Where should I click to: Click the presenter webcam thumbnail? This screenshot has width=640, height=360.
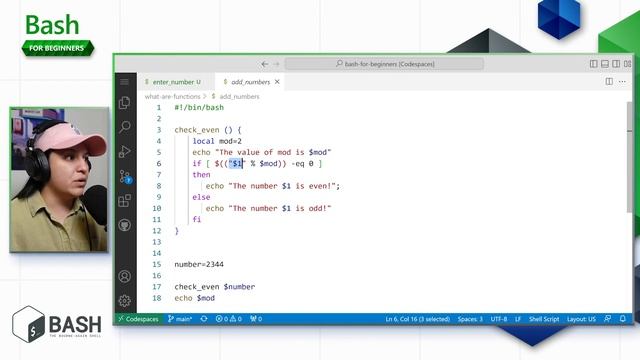[x=59, y=180]
